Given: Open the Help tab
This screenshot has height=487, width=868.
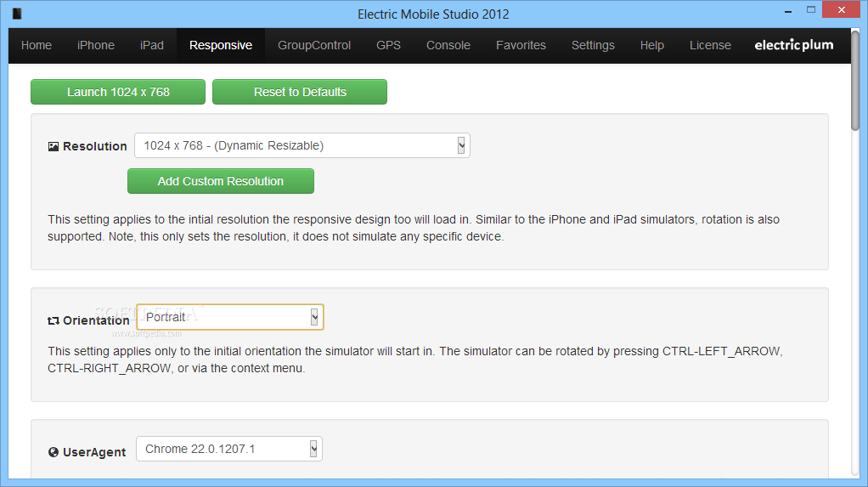Looking at the screenshot, I should [x=652, y=45].
